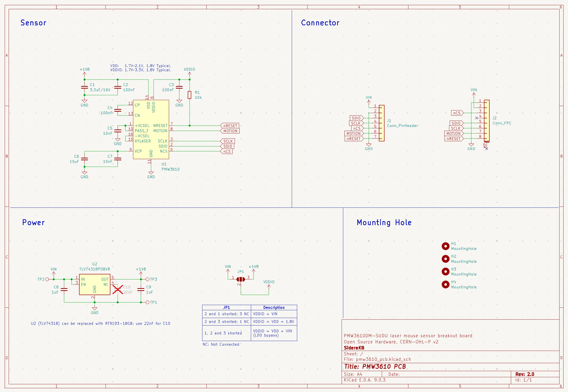Select the Title PMW3610 PCB field
The height and width of the screenshot is (392, 568).
(x=375, y=366)
